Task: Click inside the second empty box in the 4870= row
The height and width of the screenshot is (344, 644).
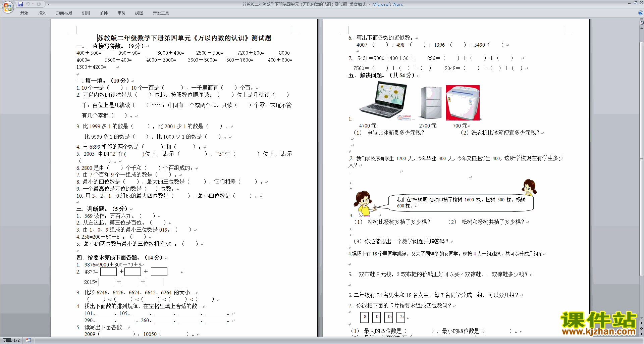Action: click(132, 272)
